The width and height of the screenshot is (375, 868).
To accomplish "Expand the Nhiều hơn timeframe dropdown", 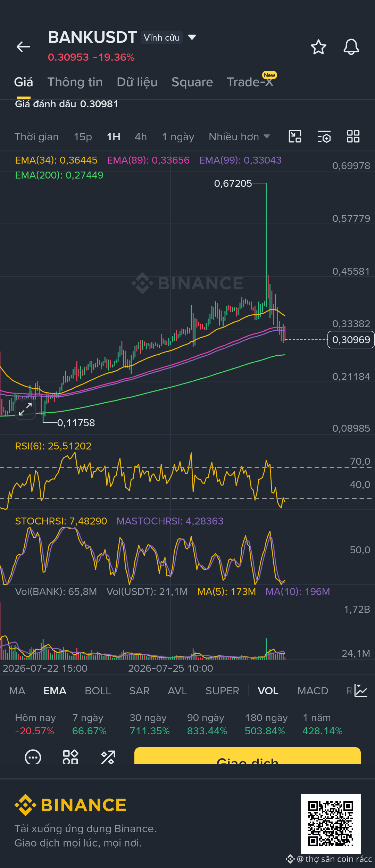I will pyautogui.click(x=239, y=137).
